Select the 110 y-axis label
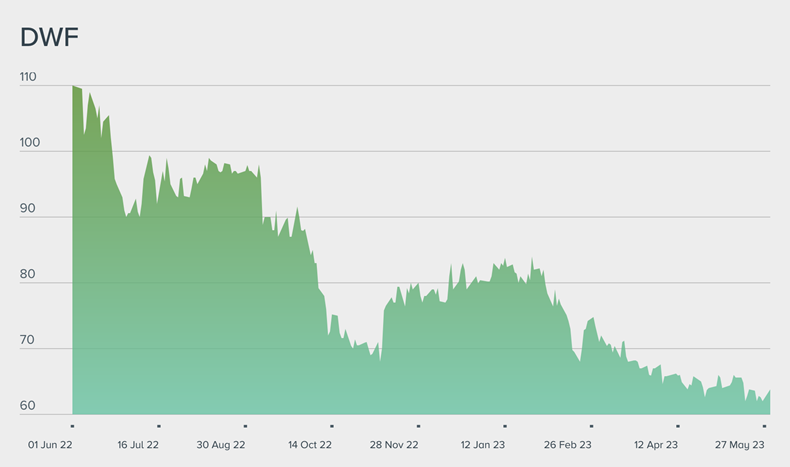Screen dimensions: 790x467 click(27, 77)
